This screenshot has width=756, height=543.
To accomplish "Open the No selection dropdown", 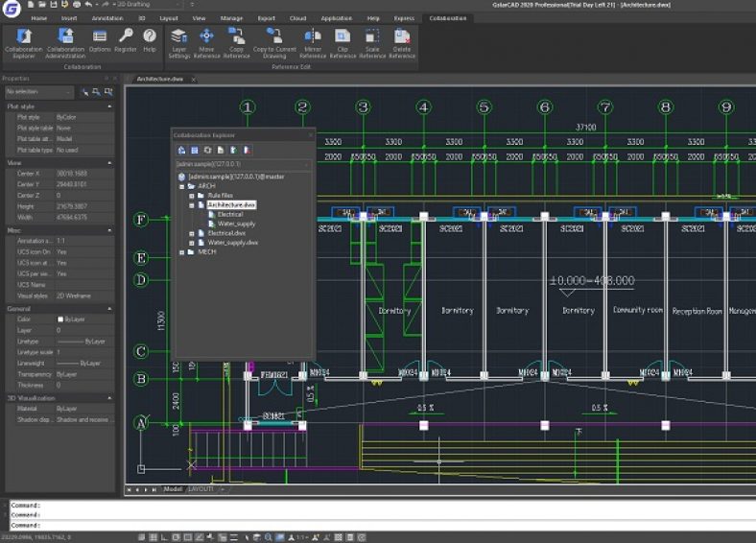I will pyautogui.click(x=36, y=92).
